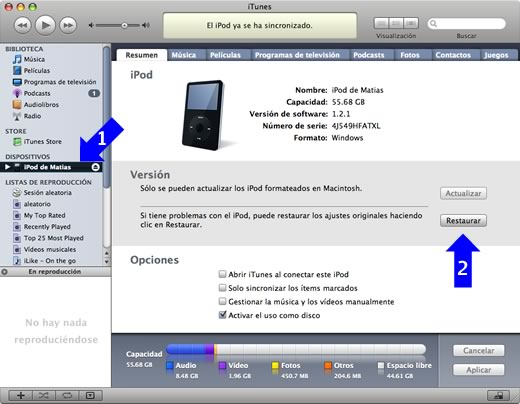Click the minimum volume speaker icon

(x=91, y=25)
